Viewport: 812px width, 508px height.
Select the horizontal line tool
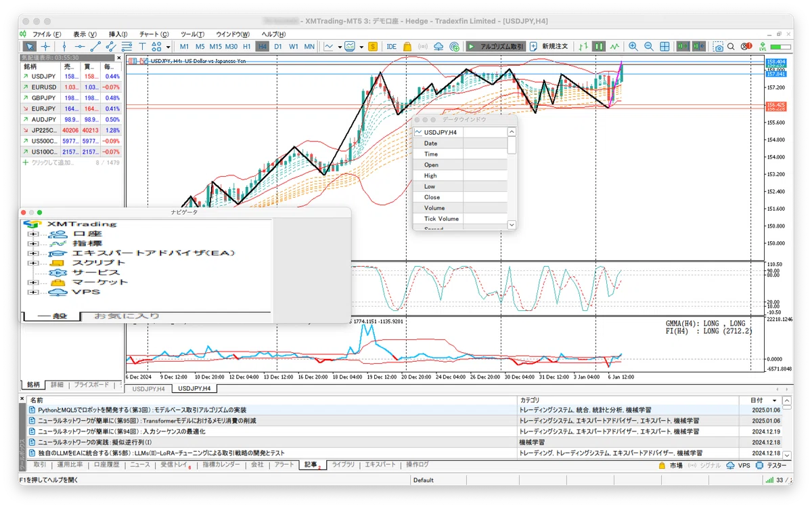(80, 47)
